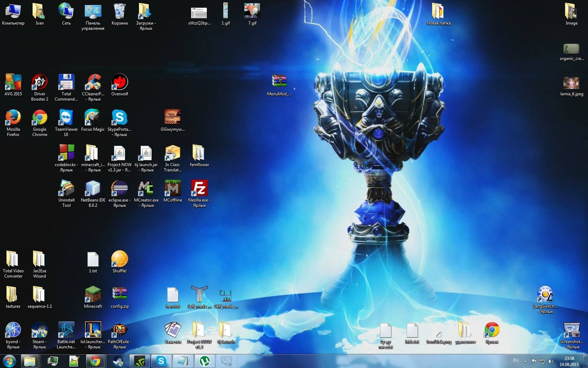The height and width of the screenshot is (368, 588).
Task: Click the Show desktop strip in taskbar
Action: point(586,361)
